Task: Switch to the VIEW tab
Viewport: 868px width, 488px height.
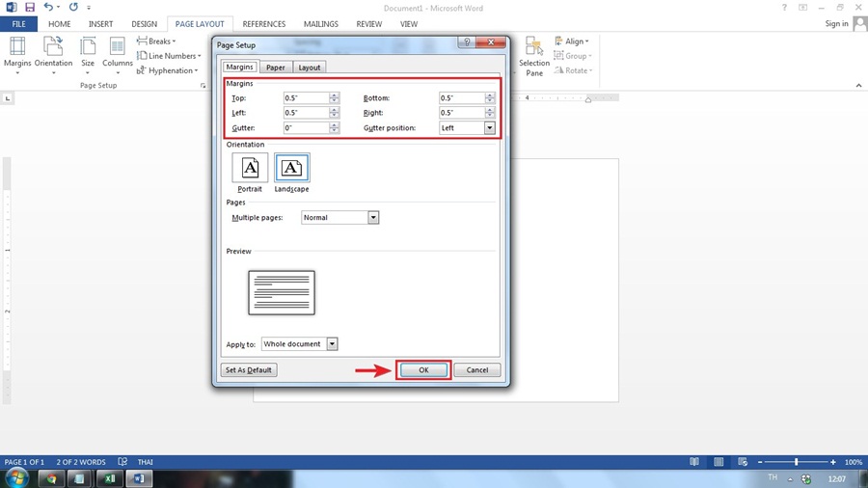Action: point(409,24)
